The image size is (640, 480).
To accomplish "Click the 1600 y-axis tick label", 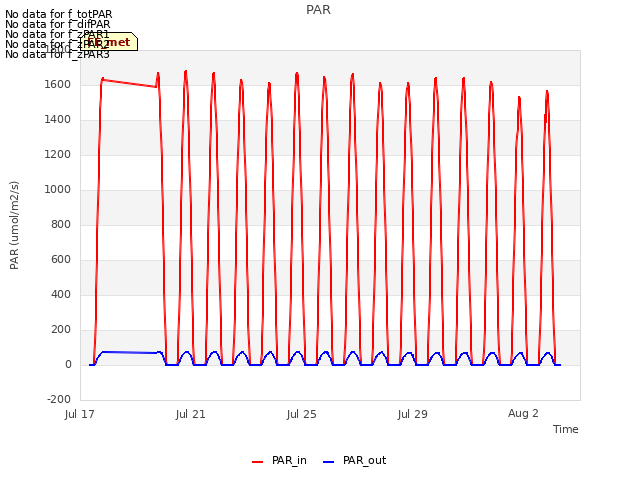I will click(x=58, y=84).
